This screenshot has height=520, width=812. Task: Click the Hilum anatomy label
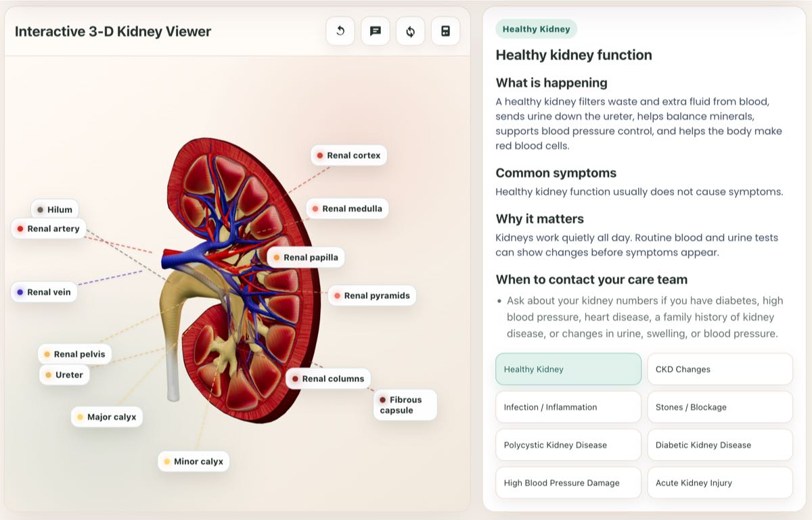tap(55, 210)
